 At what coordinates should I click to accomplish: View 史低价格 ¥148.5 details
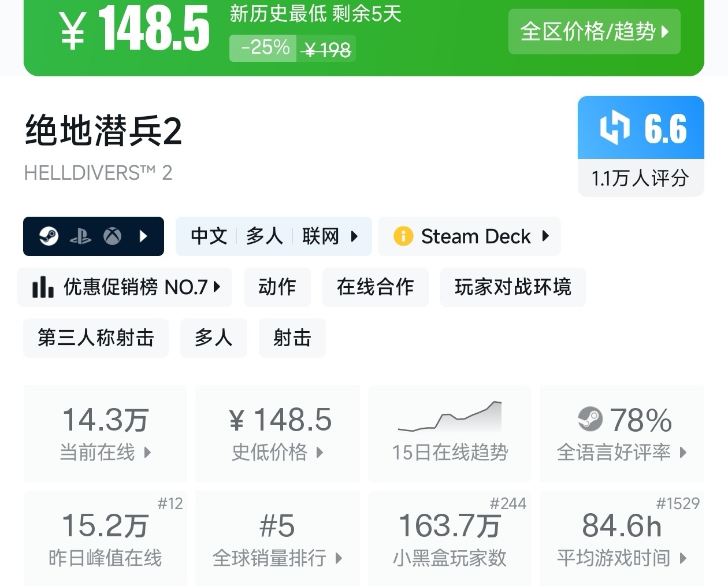coord(277,433)
